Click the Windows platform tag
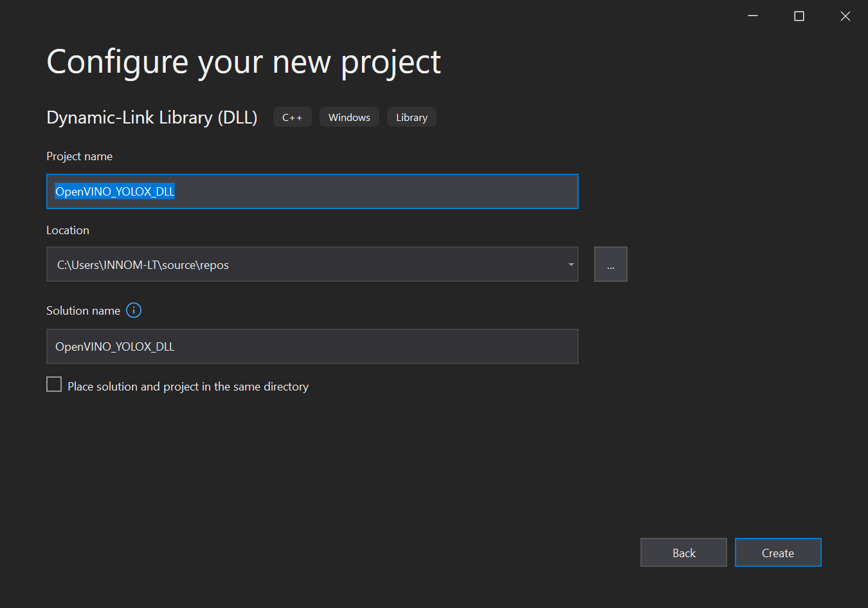Screen dimensions: 868x608 coord(349,117)
